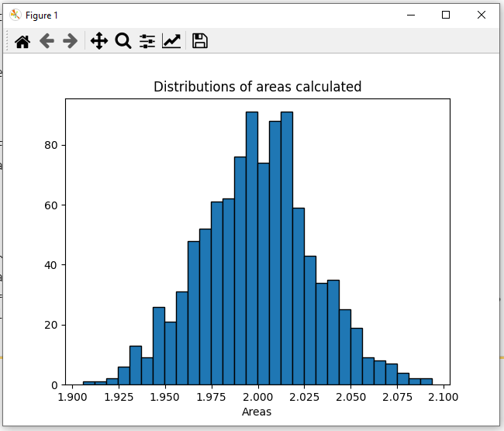Viewport: 504px width, 431px height.
Task: Go forward to the next view arrow
Action: pos(71,41)
